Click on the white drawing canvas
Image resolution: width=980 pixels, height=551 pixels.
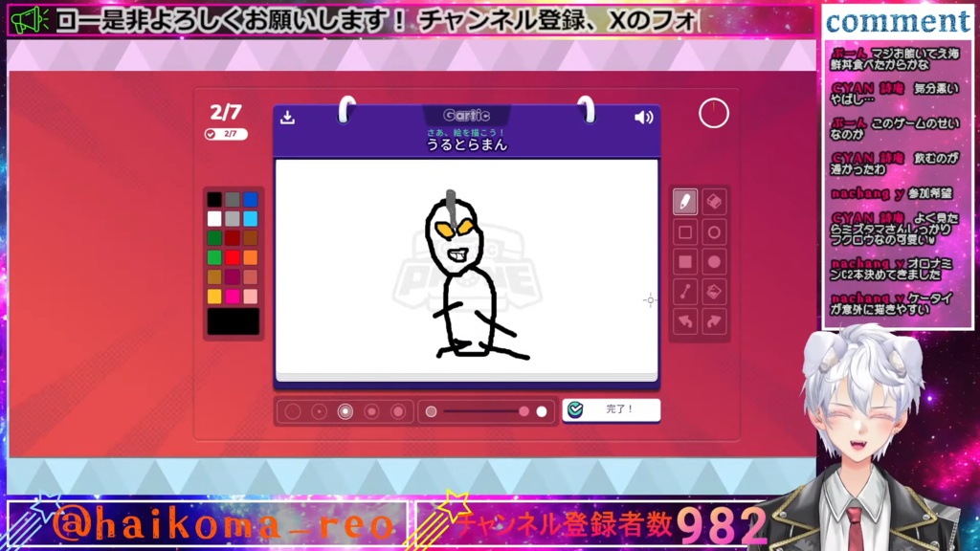(x=467, y=269)
